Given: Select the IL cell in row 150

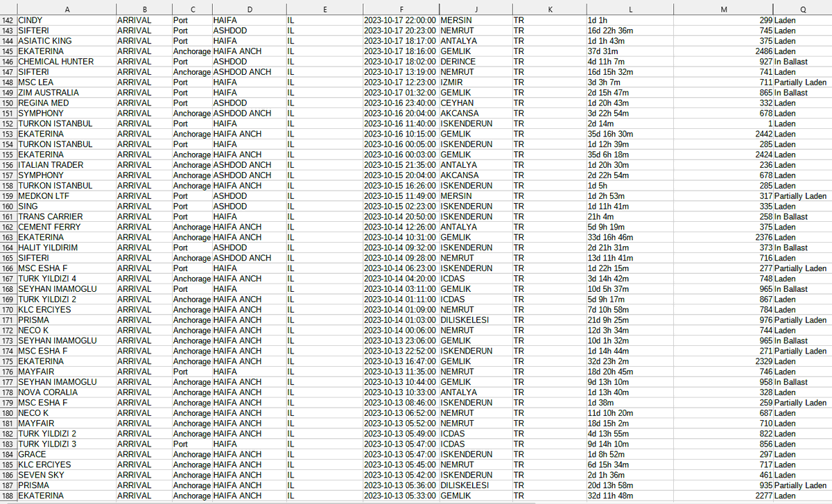Looking at the screenshot, I should (x=324, y=103).
